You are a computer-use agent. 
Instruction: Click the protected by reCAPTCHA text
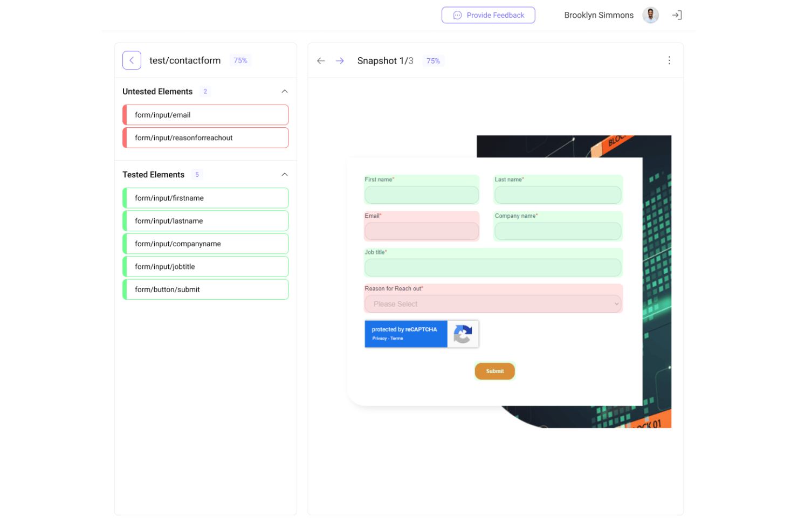(x=404, y=329)
